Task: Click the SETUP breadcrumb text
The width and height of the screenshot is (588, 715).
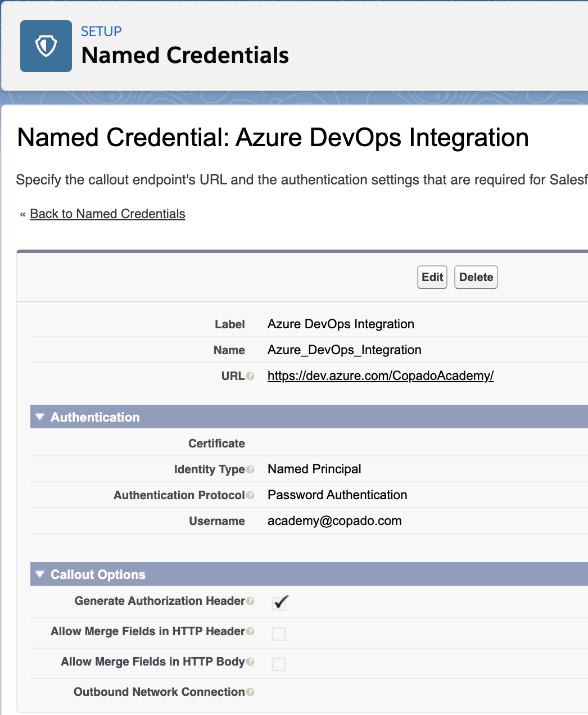Action: click(x=101, y=31)
